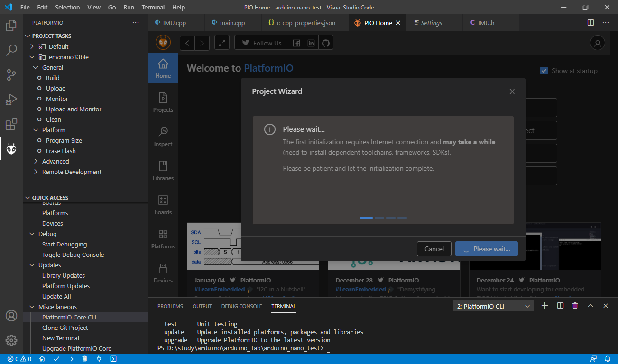
Task: Open the terminal selector showing PlatformIO CLI
Action: 492,306
